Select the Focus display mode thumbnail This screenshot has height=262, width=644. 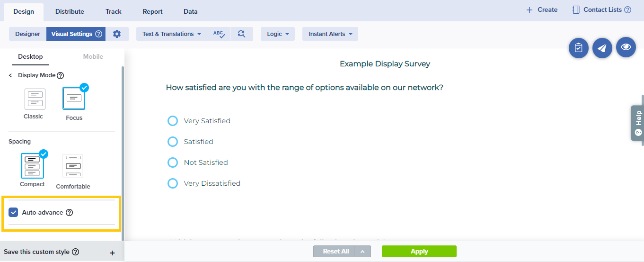click(74, 99)
